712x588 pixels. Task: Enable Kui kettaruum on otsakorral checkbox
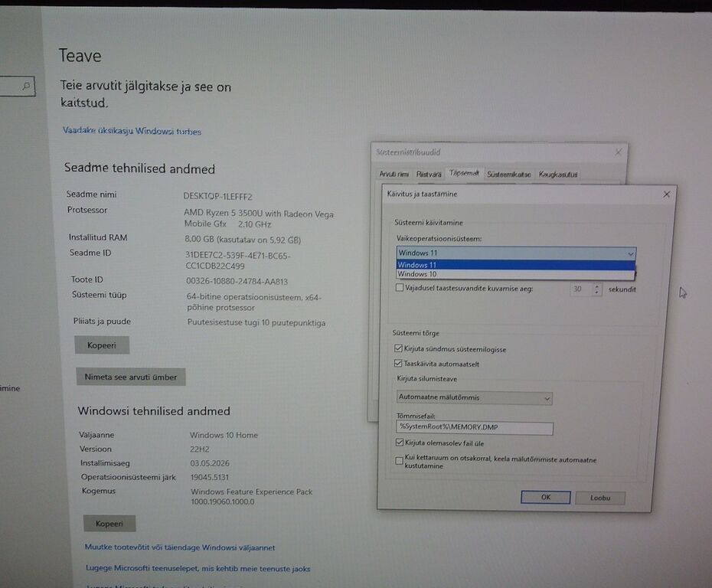point(399,461)
